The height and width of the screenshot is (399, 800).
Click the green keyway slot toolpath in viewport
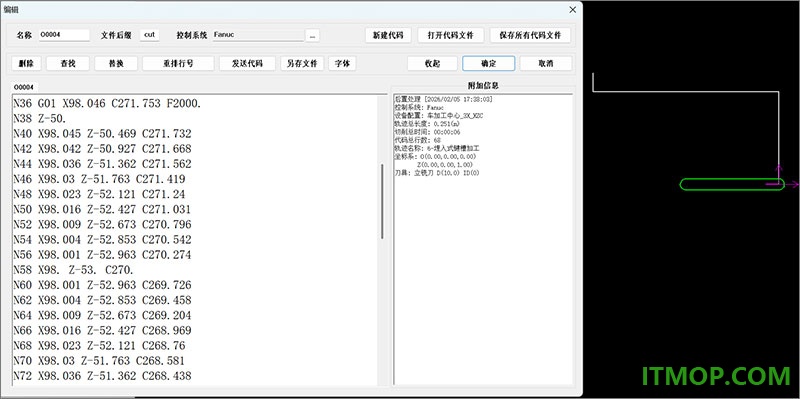pos(732,184)
